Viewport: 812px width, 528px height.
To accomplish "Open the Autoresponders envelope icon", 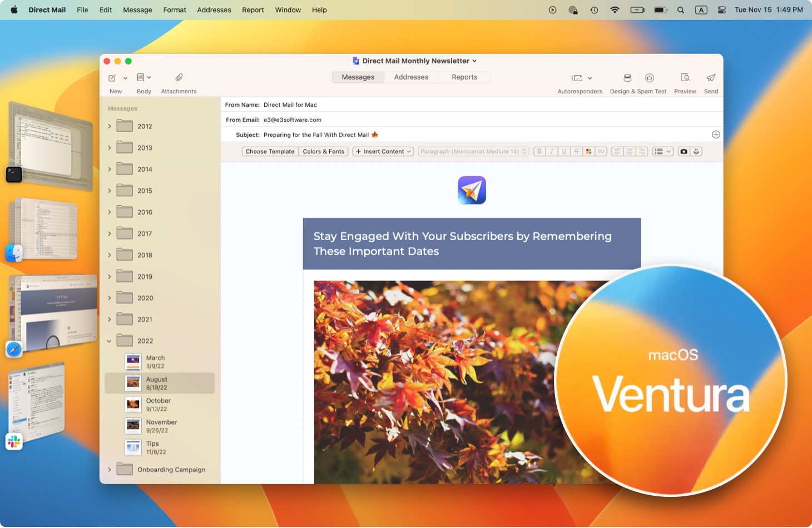I will 577,78.
